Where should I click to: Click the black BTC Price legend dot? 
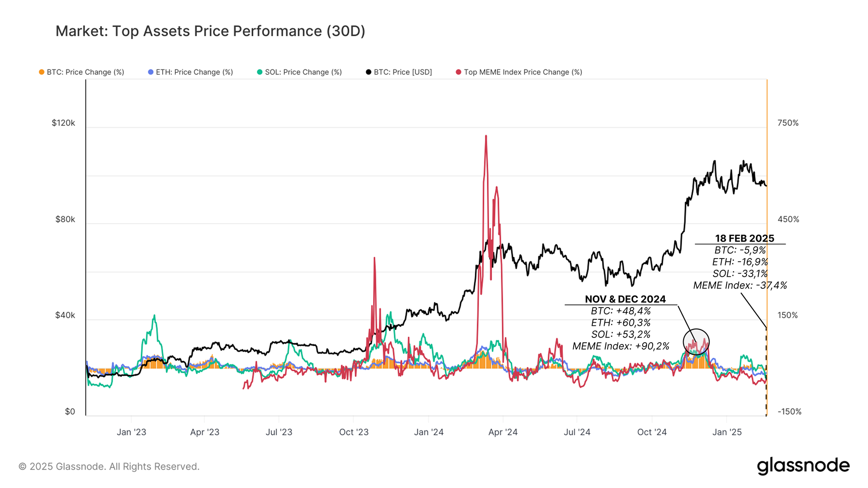368,72
